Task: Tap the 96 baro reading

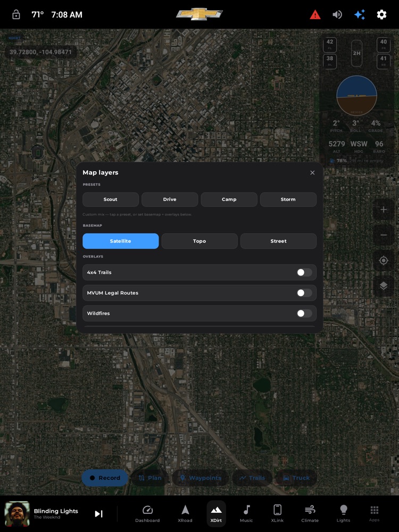Action: coord(379,146)
